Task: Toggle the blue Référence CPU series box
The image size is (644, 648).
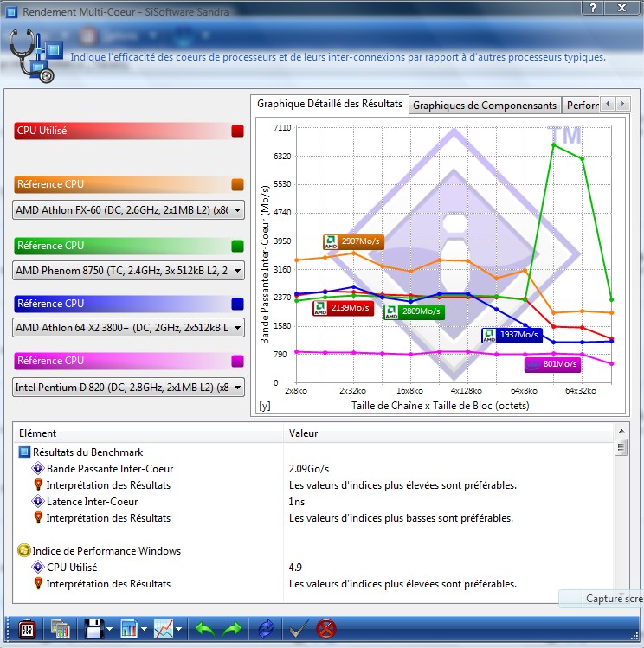Action: (x=238, y=304)
